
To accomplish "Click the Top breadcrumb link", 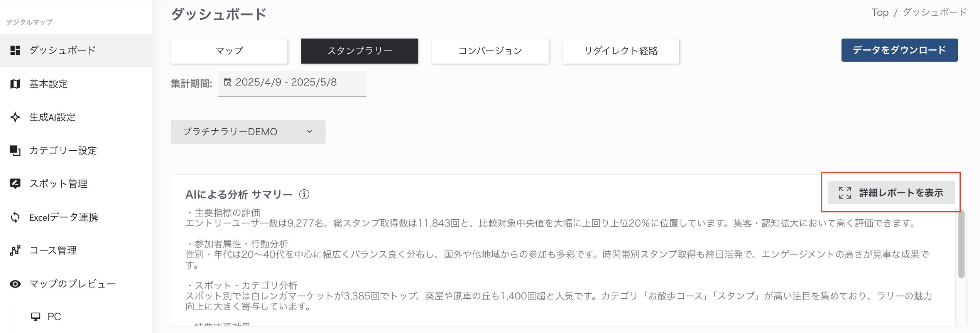I will click(880, 13).
